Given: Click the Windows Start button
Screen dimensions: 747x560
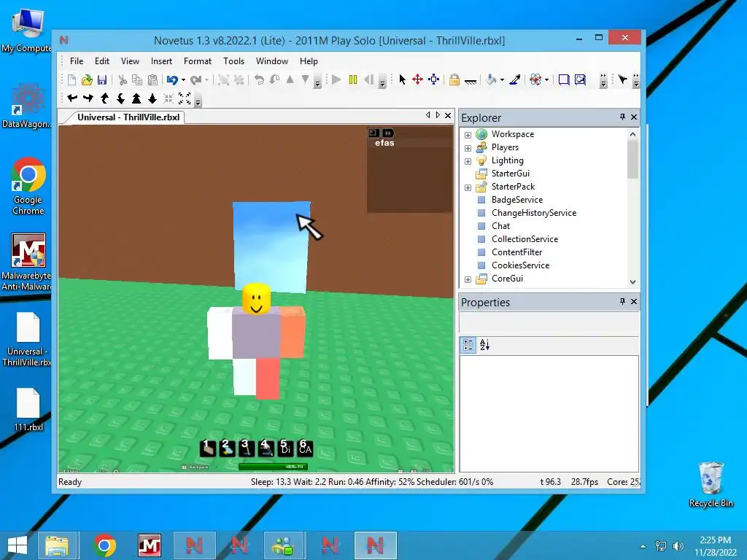Looking at the screenshot, I should 18,545.
